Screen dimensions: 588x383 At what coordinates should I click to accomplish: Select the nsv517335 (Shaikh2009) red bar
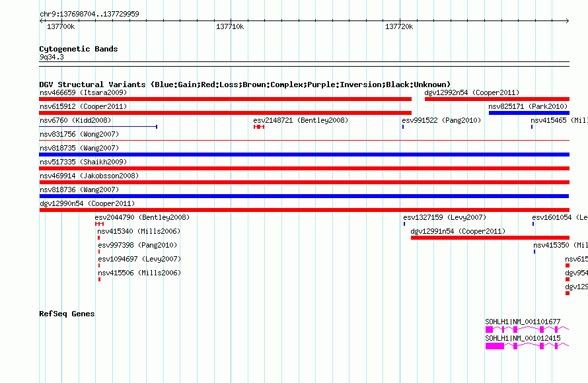coord(305,168)
